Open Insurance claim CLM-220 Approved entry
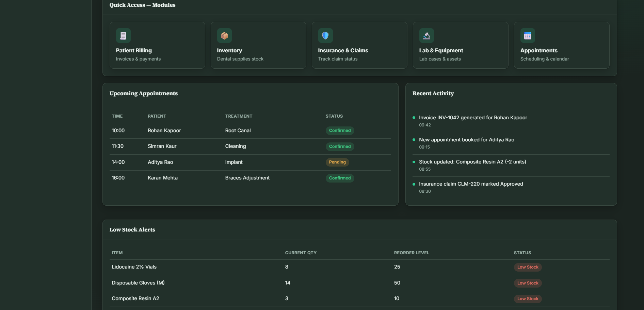This screenshot has width=644, height=310. click(511, 187)
